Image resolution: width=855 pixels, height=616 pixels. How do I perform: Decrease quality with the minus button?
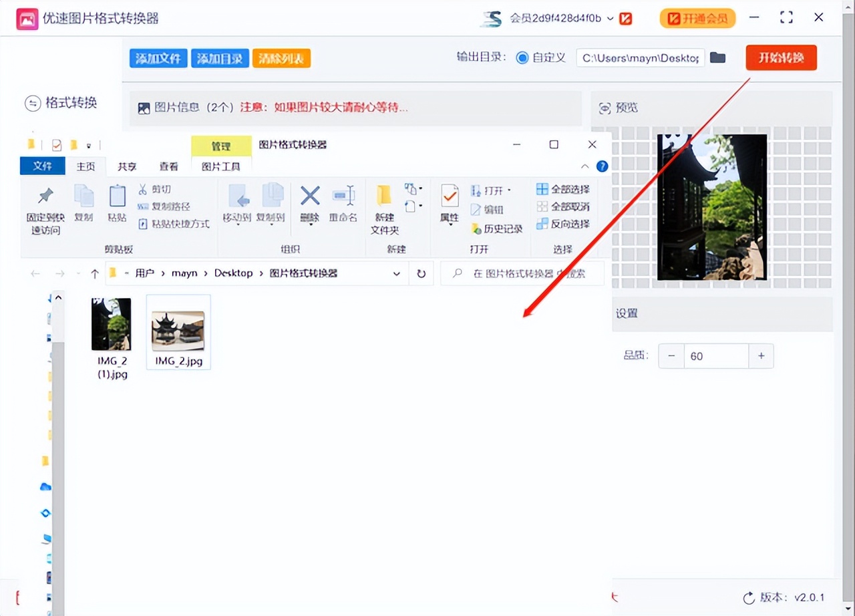671,356
